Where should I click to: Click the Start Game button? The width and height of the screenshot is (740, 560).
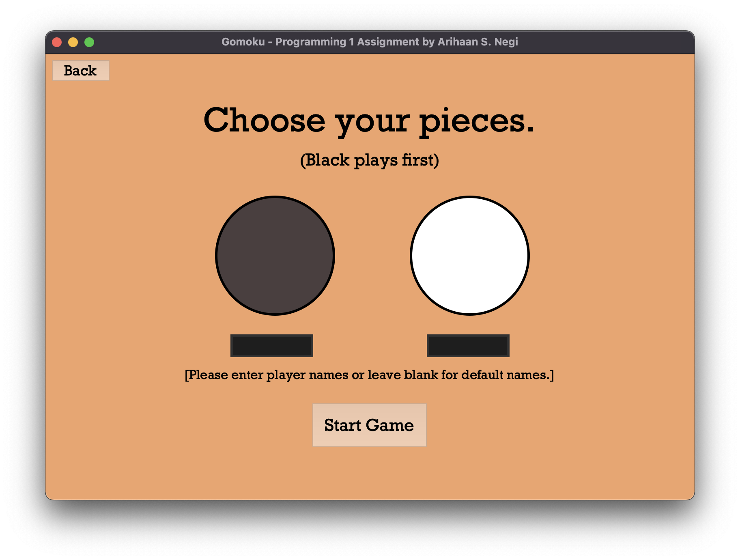[369, 425]
